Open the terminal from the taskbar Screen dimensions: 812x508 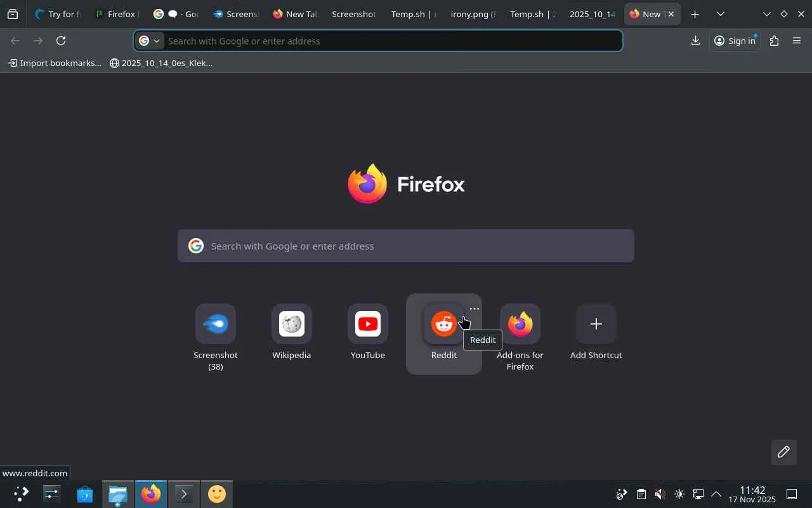[x=184, y=494]
